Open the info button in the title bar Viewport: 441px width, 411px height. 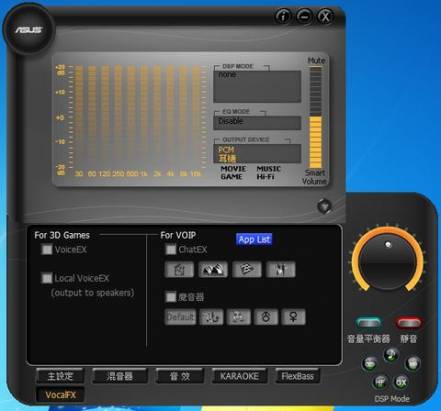(x=283, y=16)
